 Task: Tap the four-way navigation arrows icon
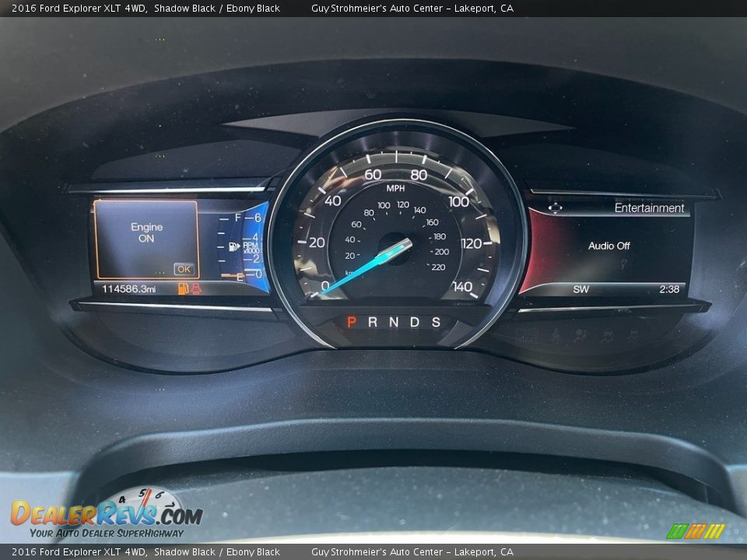[x=555, y=208]
